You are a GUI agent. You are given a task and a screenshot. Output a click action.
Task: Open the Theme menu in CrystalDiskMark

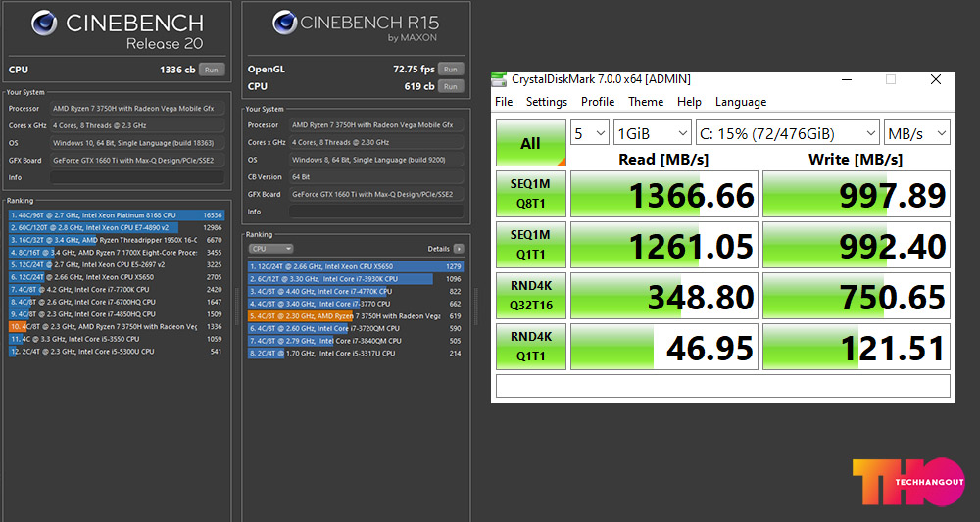coord(646,102)
